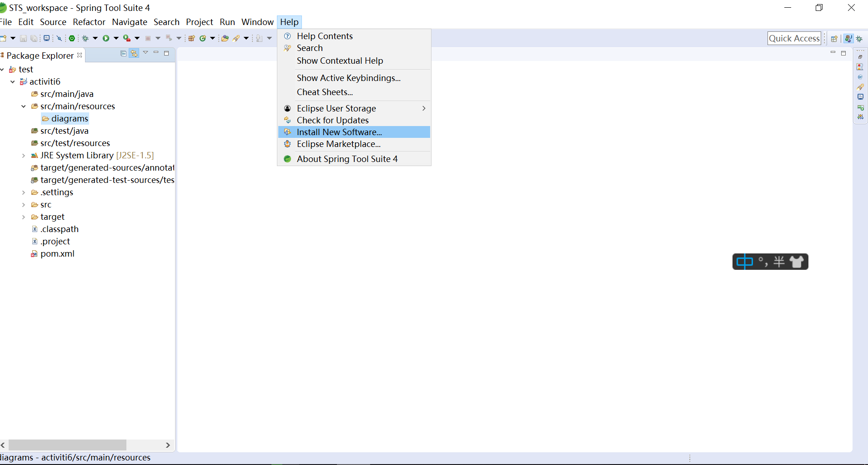Toggle Chinese/English mode on IME bar
868x465 pixels.
744,262
